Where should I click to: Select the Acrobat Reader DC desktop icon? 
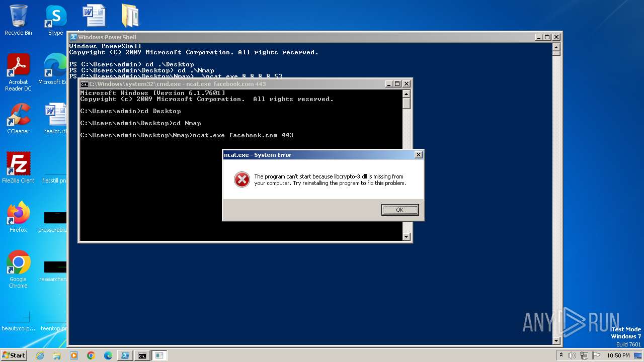pos(18,73)
